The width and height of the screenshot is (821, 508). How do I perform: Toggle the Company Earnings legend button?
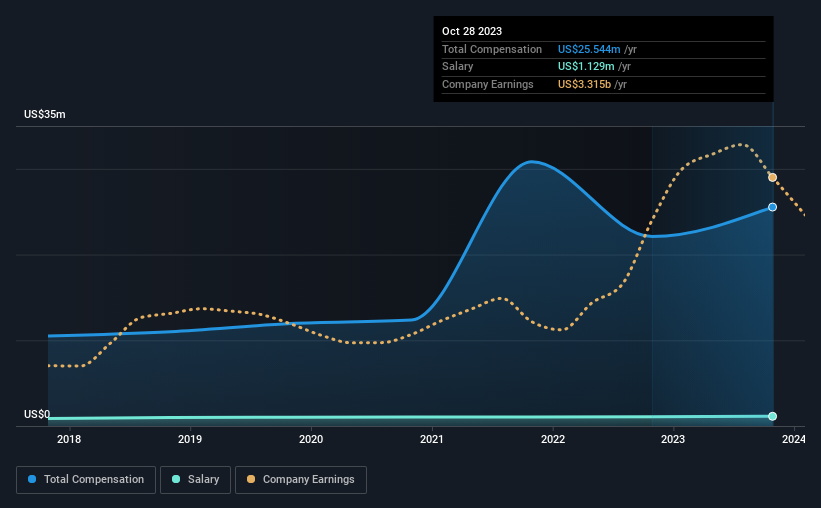coord(301,480)
